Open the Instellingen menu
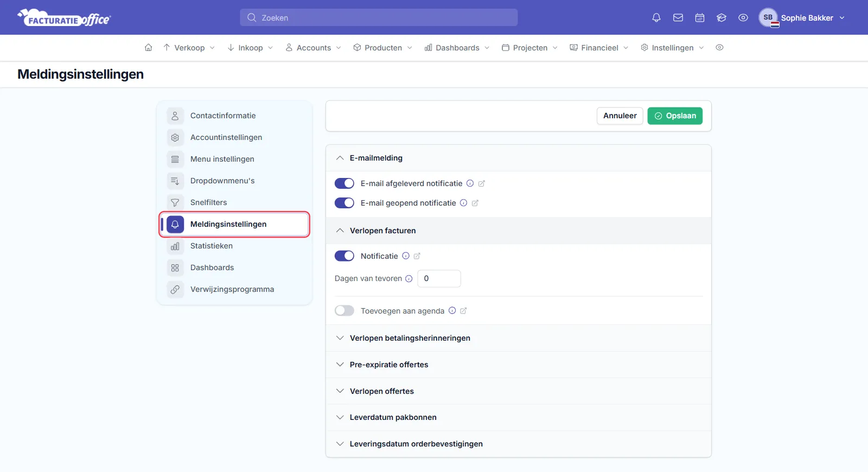 672,48
